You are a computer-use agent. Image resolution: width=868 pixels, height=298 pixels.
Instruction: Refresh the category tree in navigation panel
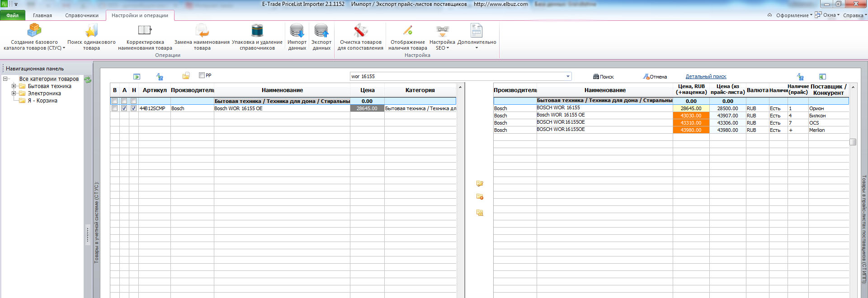tap(88, 79)
